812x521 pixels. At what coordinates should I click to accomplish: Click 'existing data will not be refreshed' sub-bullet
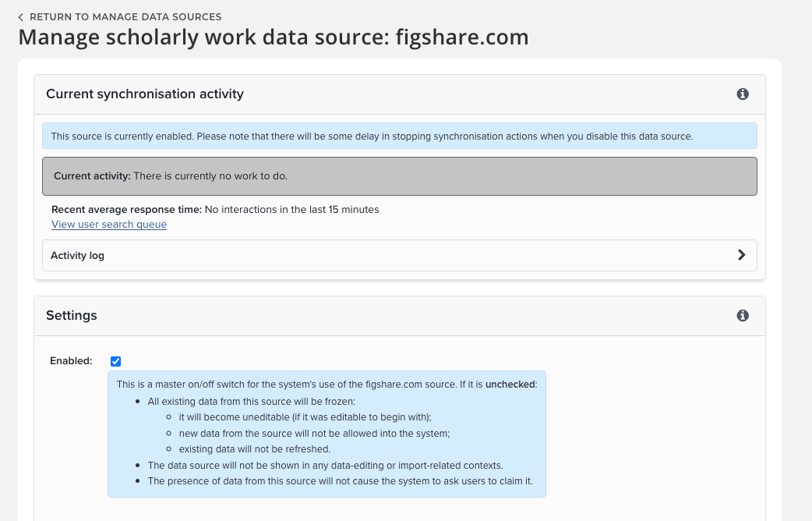[255, 449]
